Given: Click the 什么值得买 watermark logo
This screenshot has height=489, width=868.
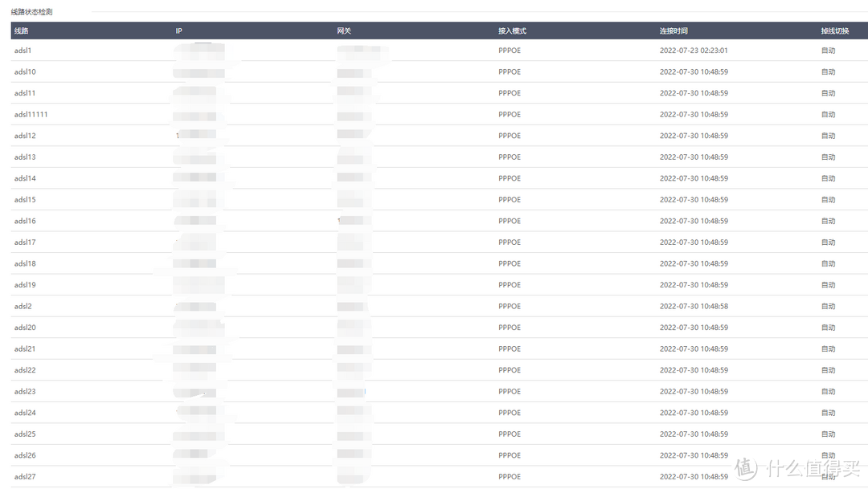Looking at the screenshot, I should pyautogui.click(x=797, y=467).
